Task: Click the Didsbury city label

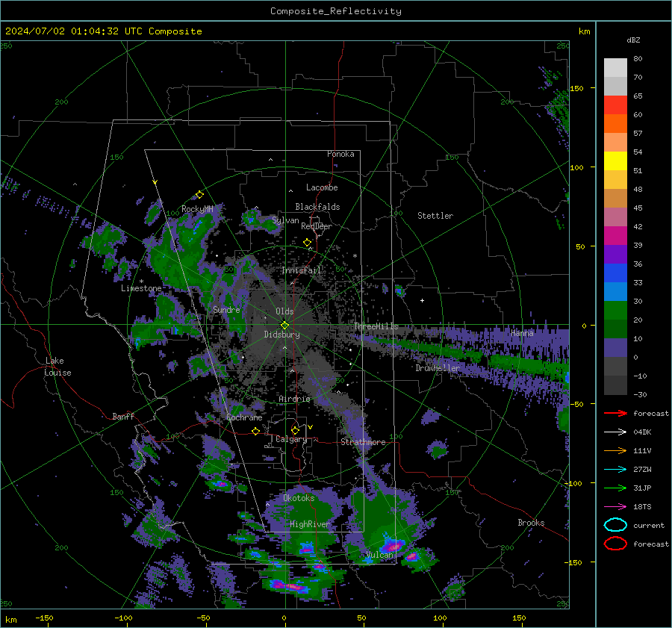Action: pyautogui.click(x=281, y=335)
